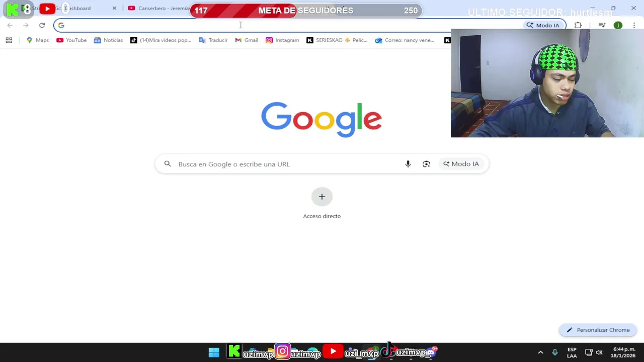Go forward with the browser forward arrow
Viewport: 644px width, 362px height.
pyautogui.click(x=26, y=25)
